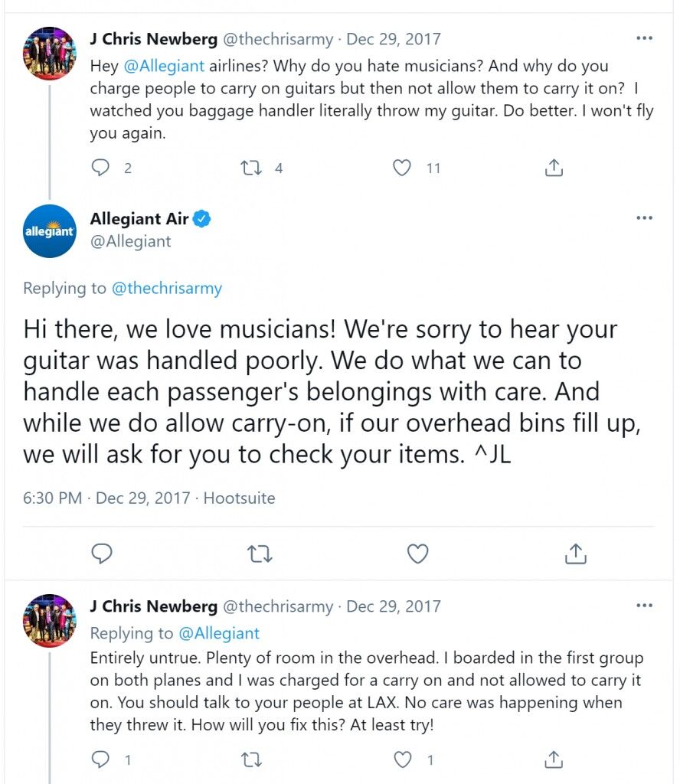
Task: Open more options on Allegiant Air tweet
Action: pos(644,217)
